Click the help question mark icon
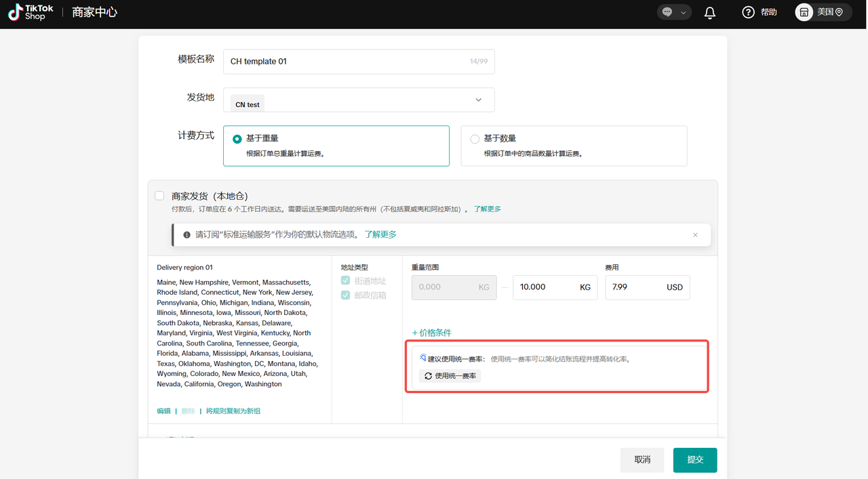 click(x=748, y=12)
